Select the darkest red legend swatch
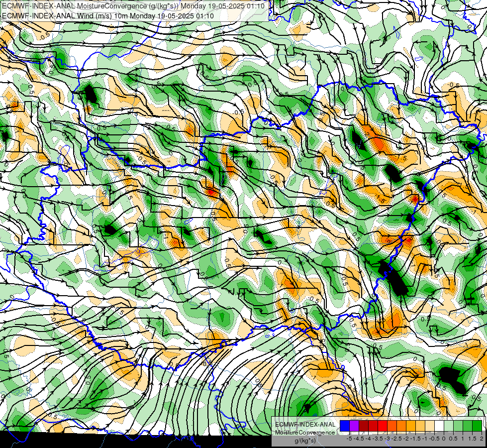This screenshot has width=487, height=448. [364, 426]
